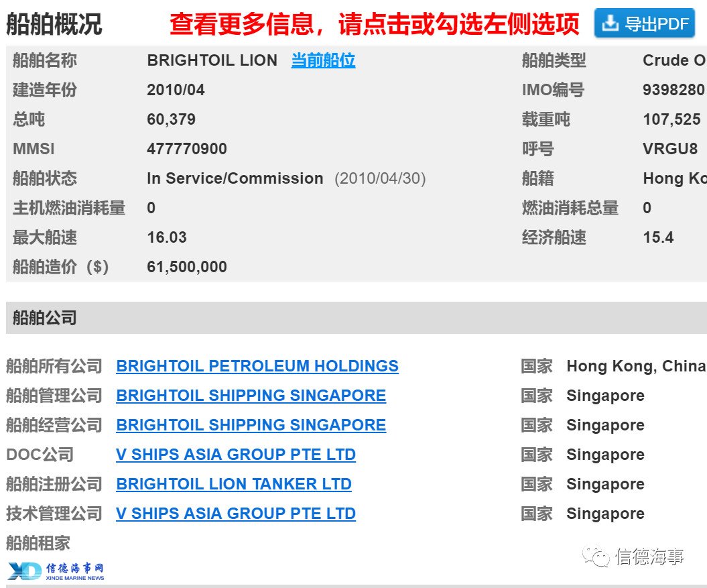
Task: Open BRIGHTOIL SHIPPING SINGAPORE link in 船舶管理公司 row
Action: [251, 396]
